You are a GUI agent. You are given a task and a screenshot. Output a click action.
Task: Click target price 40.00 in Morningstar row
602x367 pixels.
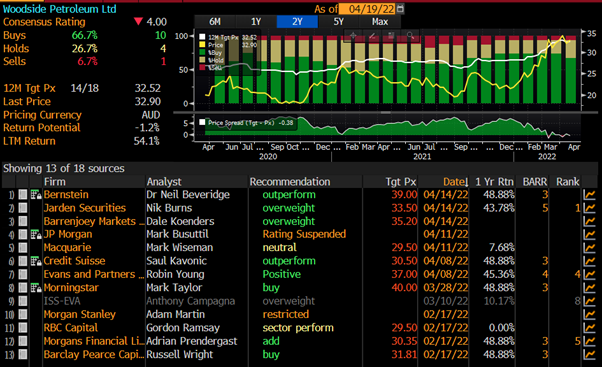(x=404, y=288)
